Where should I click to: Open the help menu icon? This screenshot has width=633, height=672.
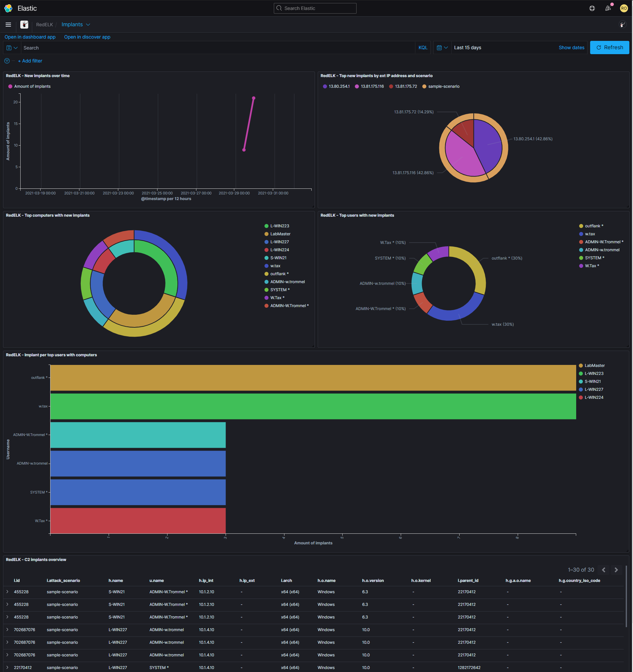click(592, 8)
